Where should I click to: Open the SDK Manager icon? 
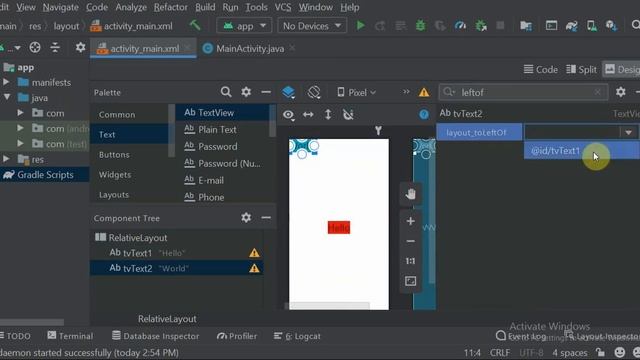tap(611, 26)
